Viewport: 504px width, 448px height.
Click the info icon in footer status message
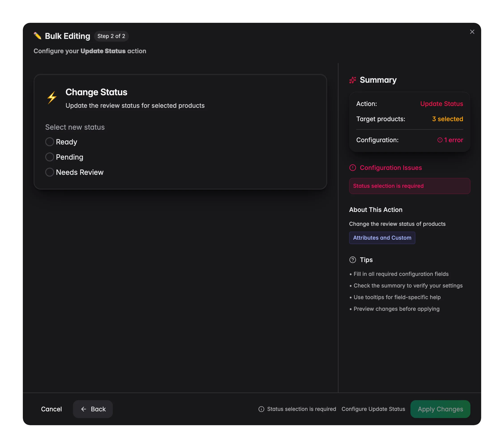tap(261, 409)
